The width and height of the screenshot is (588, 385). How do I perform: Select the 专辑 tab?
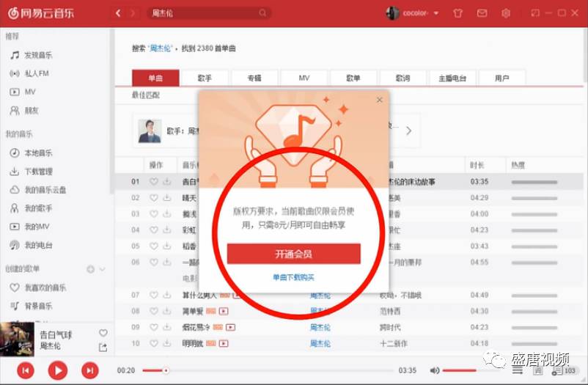click(x=254, y=78)
